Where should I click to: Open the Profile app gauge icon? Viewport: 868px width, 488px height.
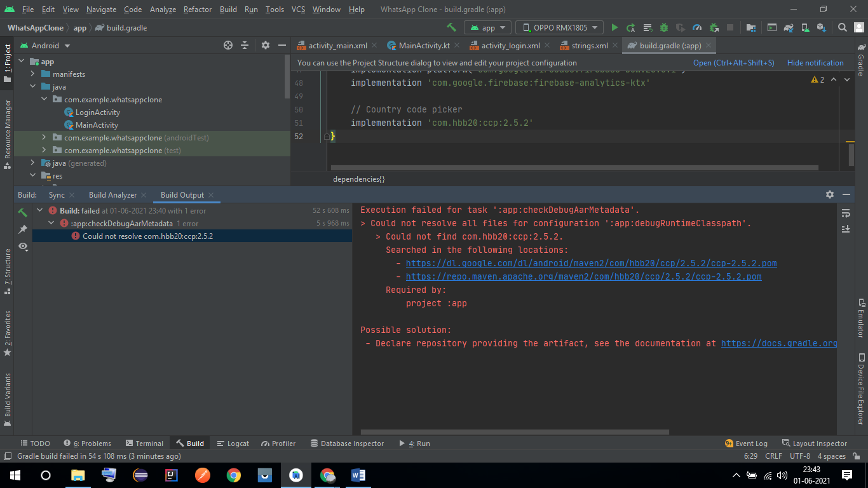coord(697,27)
